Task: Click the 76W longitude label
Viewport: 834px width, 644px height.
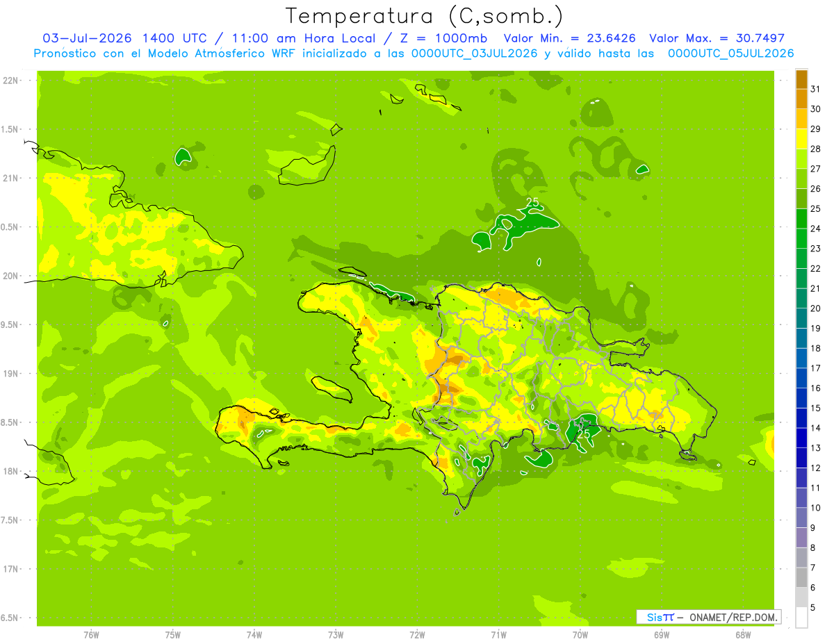Action: coord(91,635)
